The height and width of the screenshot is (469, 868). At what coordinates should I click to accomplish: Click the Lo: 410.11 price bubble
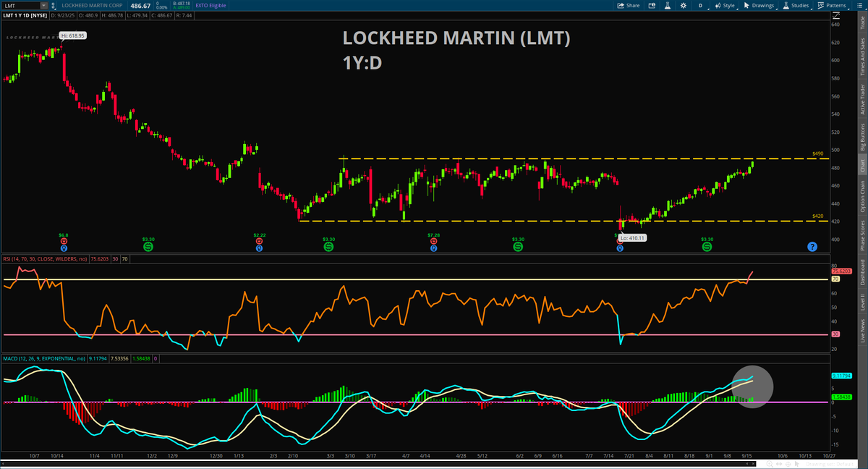pos(632,237)
